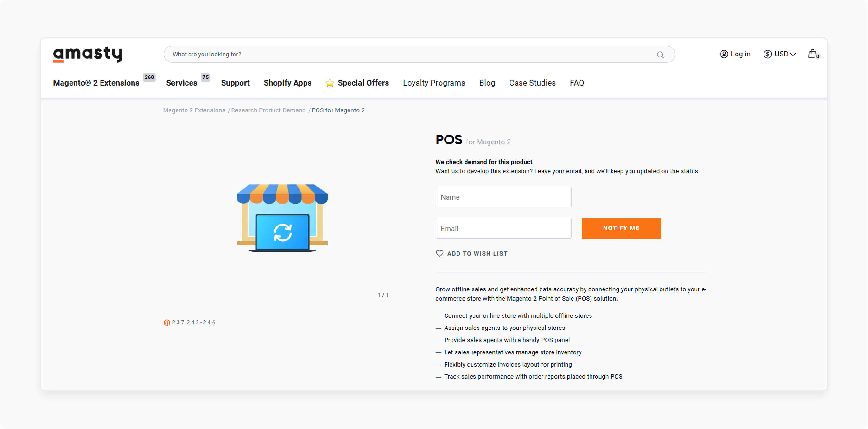
Task: Click ADD TO WISH LIST link
Action: [477, 253]
